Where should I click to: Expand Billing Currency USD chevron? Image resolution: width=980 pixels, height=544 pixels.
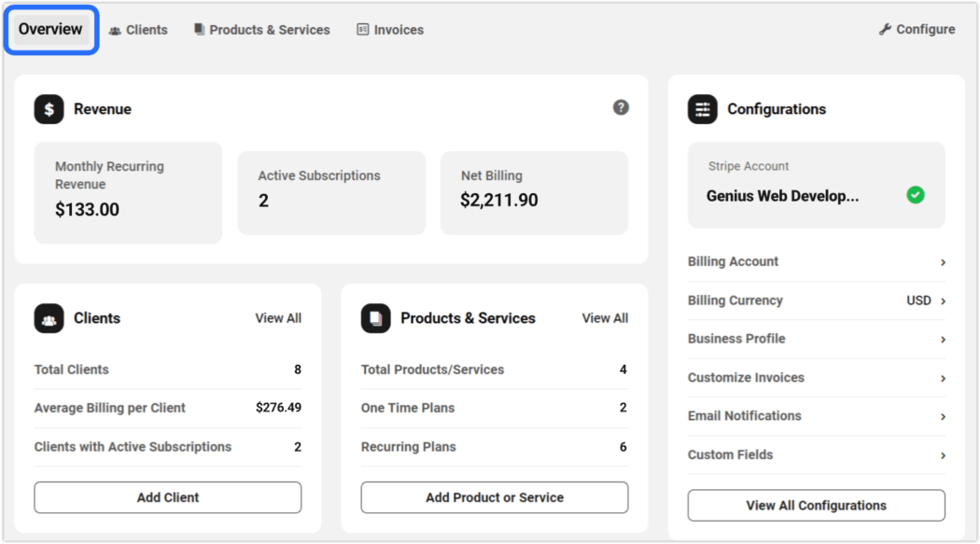pos(943,301)
